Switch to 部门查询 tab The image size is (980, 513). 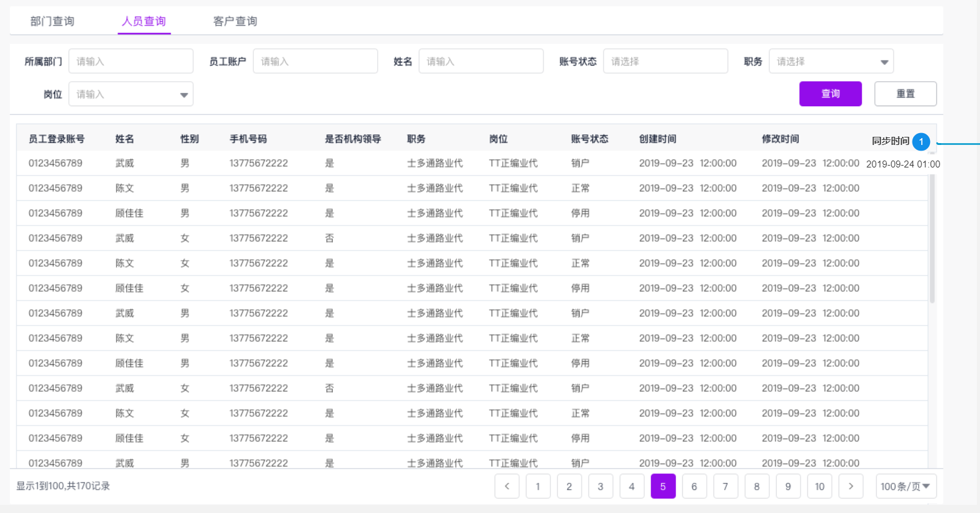tap(53, 21)
